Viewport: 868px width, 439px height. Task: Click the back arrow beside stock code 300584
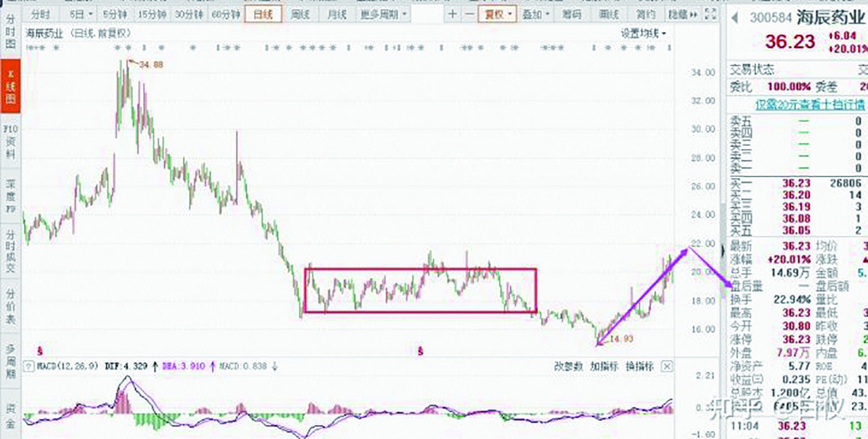tap(735, 18)
